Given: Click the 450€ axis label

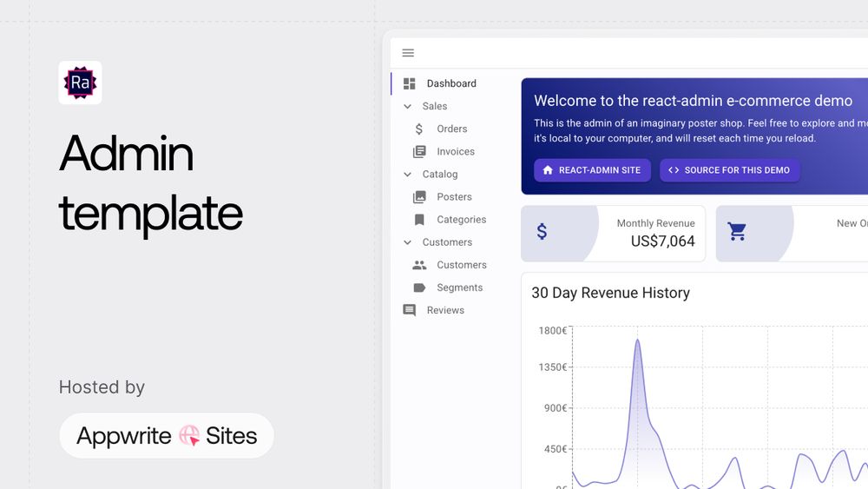Looking at the screenshot, I should click(x=556, y=449).
